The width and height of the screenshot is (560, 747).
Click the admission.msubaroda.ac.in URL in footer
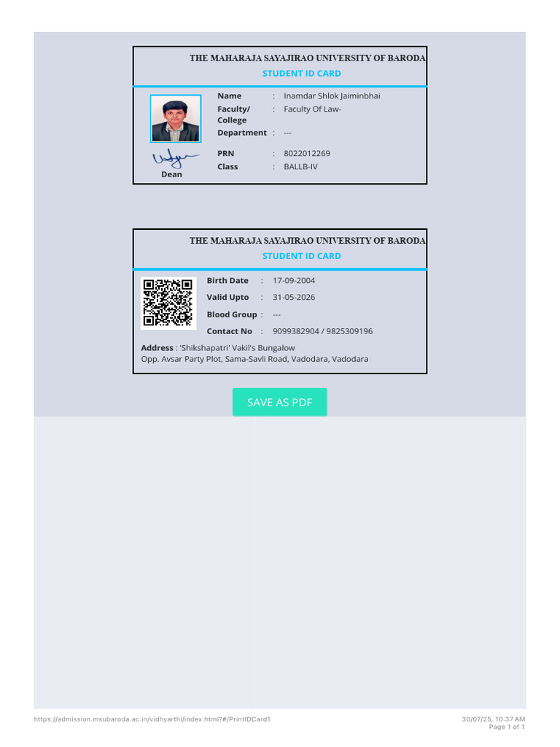152,719
